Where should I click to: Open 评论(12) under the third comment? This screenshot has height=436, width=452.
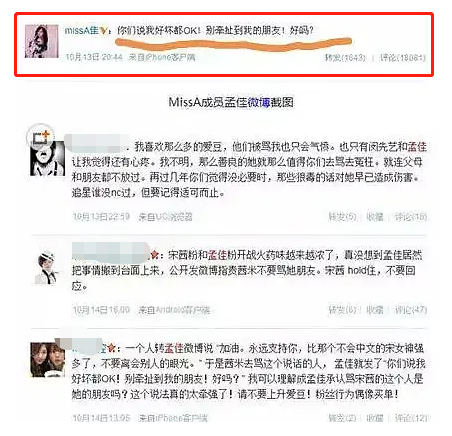411,418
